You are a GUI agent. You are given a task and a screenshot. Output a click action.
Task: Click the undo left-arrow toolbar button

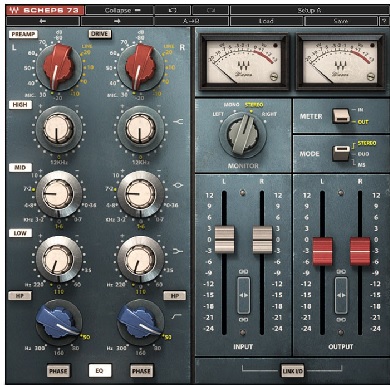click(43, 21)
